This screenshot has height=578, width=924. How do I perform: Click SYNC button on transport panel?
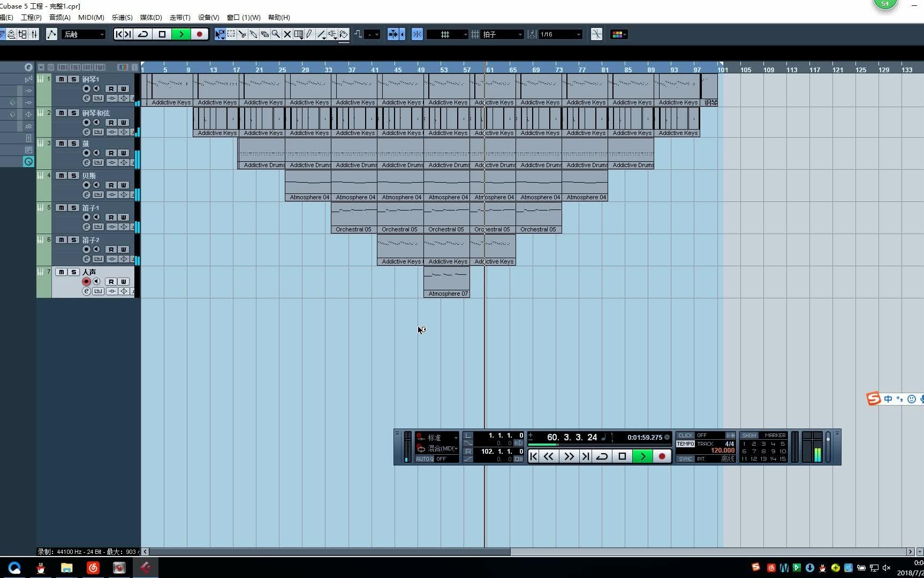685,459
